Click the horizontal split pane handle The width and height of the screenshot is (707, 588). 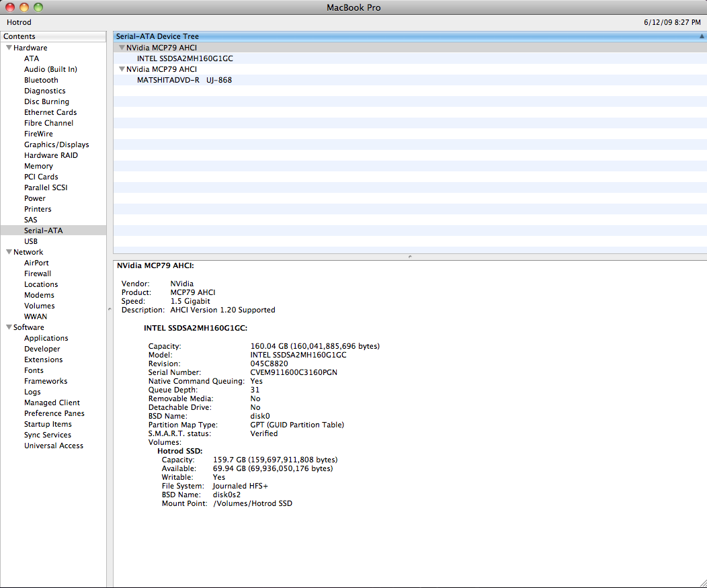[410, 257]
